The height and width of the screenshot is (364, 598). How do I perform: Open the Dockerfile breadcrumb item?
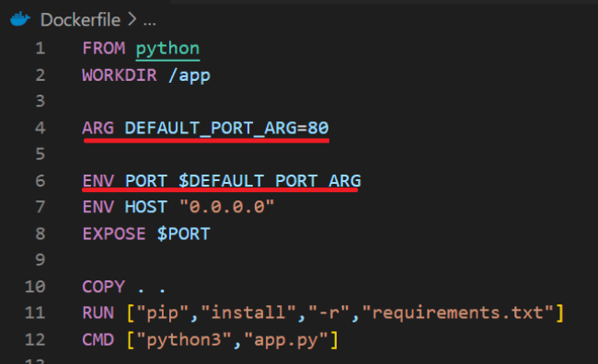(x=80, y=19)
